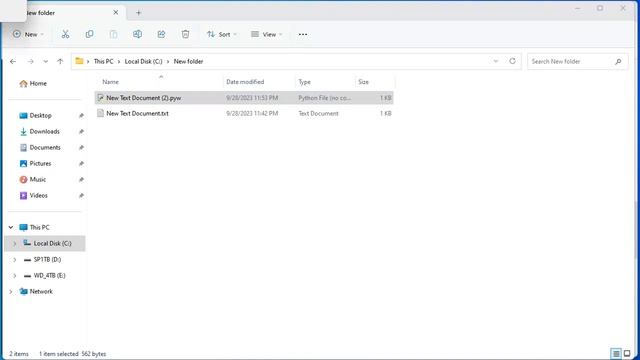The height and width of the screenshot is (360, 640).
Task: Click the address bar folder icon
Action: click(79, 61)
